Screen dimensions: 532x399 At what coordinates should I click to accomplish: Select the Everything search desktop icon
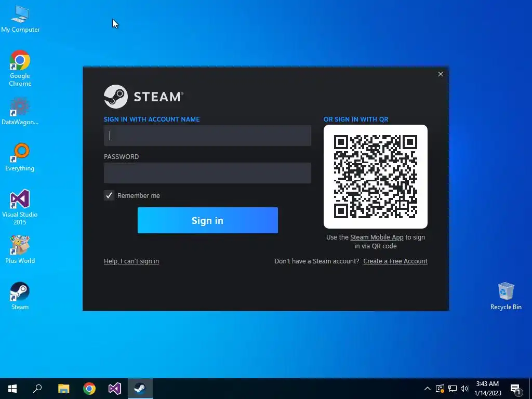click(20, 157)
